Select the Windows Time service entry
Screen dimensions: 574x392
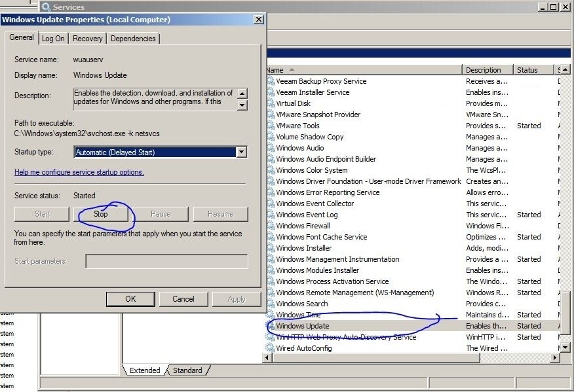click(298, 315)
